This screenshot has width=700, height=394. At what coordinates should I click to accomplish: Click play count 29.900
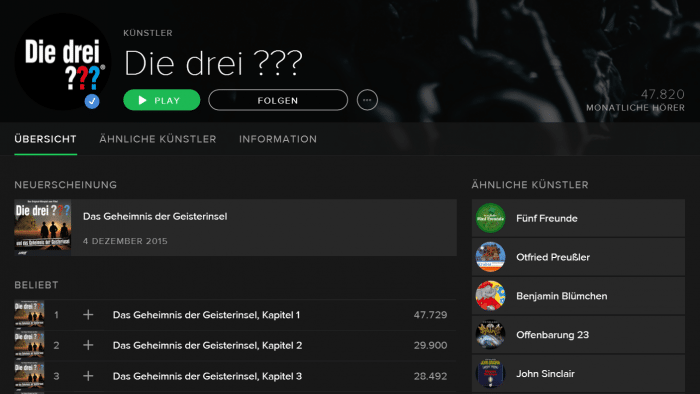pyautogui.click(x=430, y=345)
